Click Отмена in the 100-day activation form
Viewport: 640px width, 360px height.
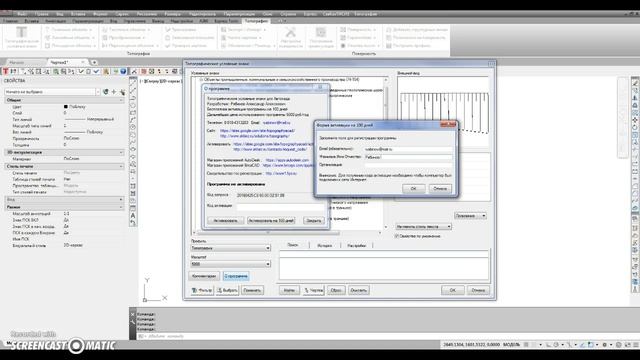pyautogui.click(x=440, y=189)
